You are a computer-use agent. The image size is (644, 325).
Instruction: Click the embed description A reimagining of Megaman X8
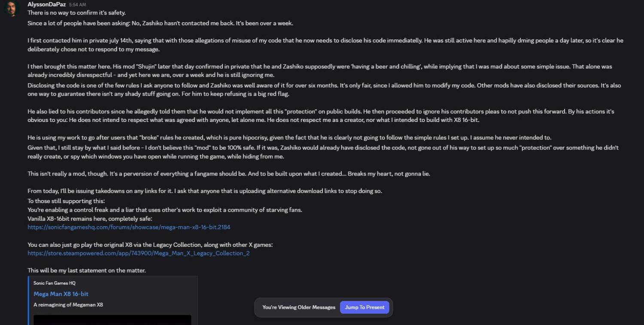pyautogui.click(x=68, y=305)
